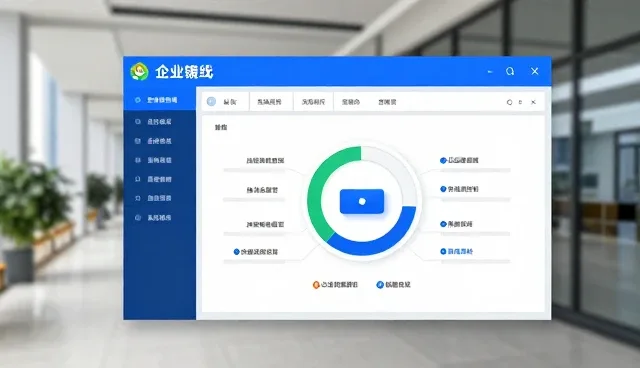This screenshot has height=368, width=640.
Task: Click the fifth sidebar item's icon
Action: [x=138, y=179]
